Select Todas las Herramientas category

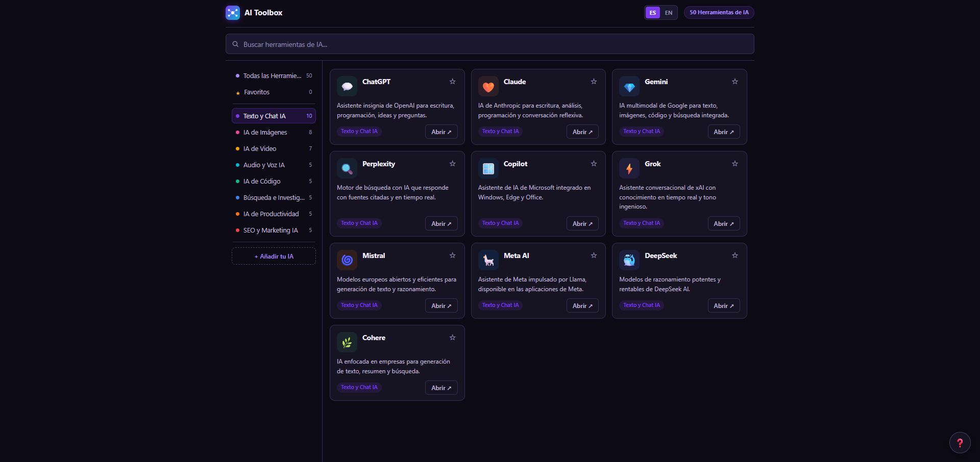pos(274,75)
